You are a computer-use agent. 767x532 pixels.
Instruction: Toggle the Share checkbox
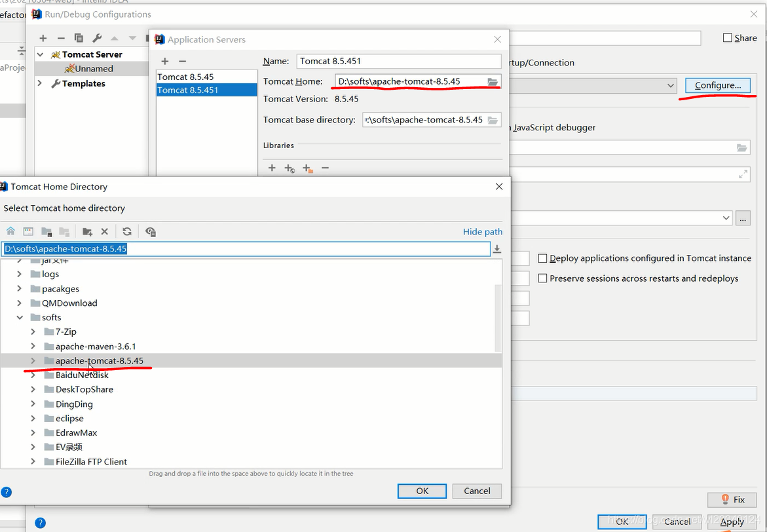pyautogui.click(x=728, y=38)
